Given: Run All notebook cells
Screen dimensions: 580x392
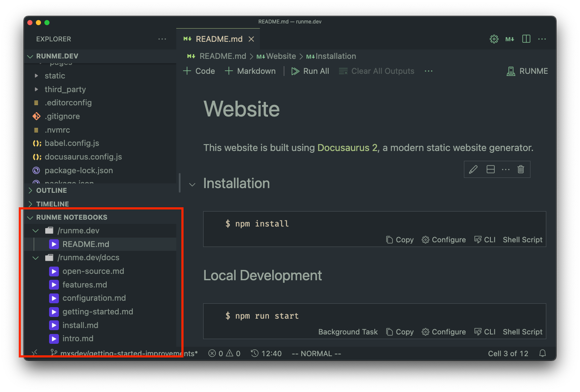Looking at the screenshot, I should [x=310, y=71].
